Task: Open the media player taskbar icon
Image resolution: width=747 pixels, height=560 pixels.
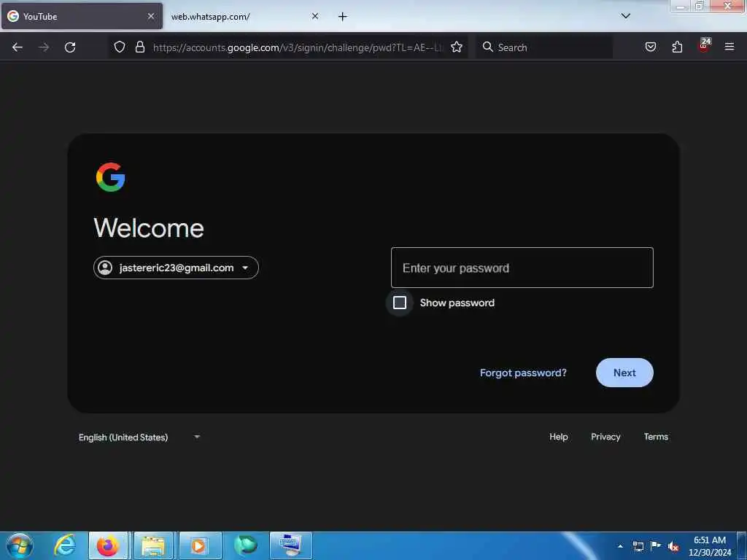Action: pyautogui.click(x=199, y=545)
